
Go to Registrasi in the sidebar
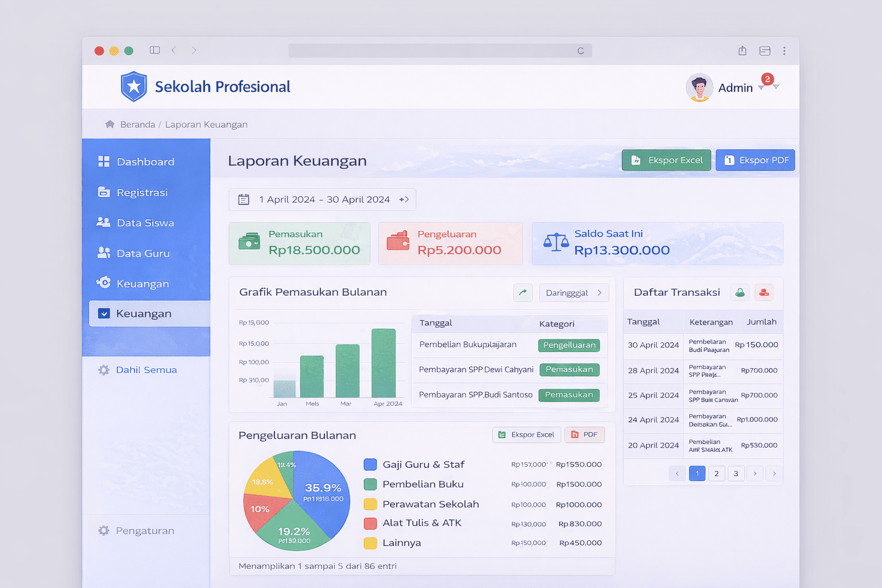pos(142,192)
